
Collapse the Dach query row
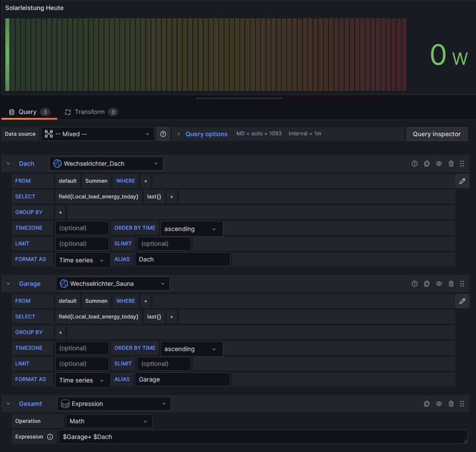8,164
